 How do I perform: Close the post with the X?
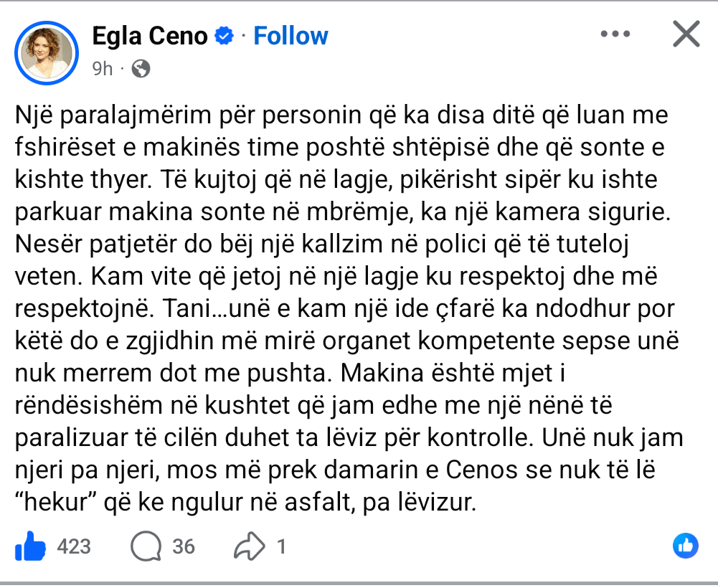pos(686,34)
